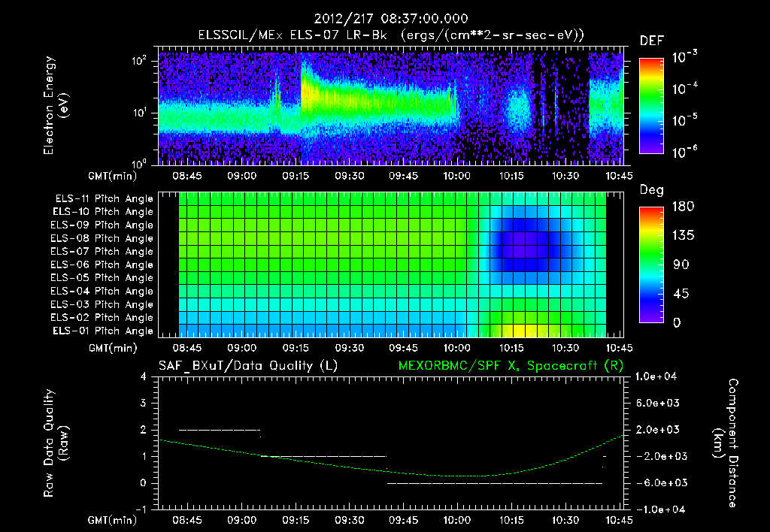
Task: Click the 10^2 energy axis tick label
Action: 139,61
